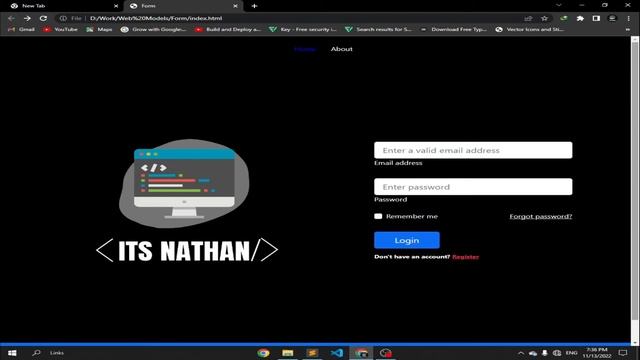The width and height of the screenshot is (640, 360).
Task: Open File Explorer from the taskbar
Action: click(288, 353)
